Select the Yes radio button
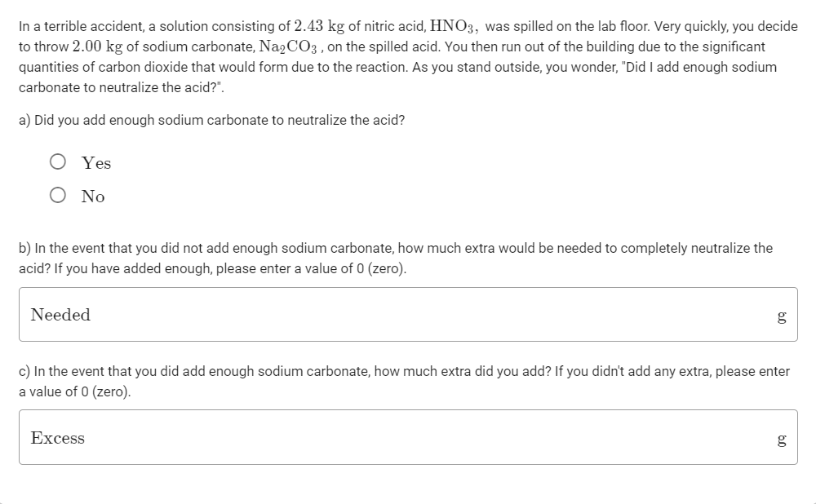The image size is (816, 504). pos(58,162)
